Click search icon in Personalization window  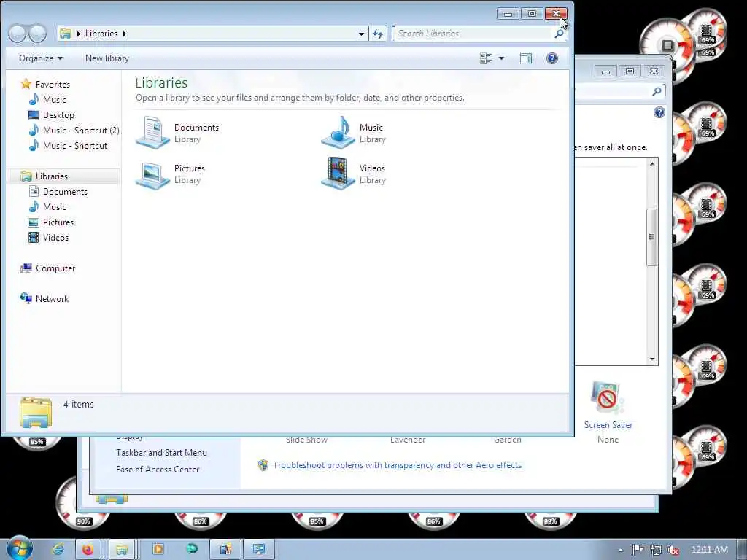pos(657,91)
